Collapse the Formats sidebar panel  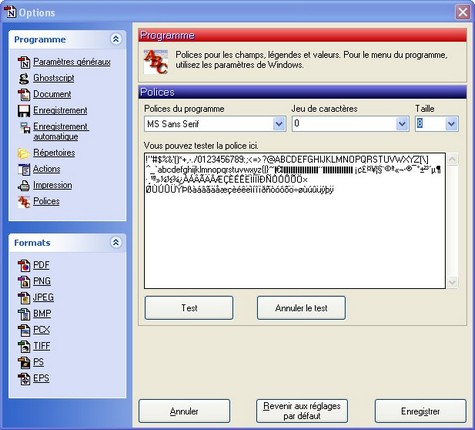(116, 242)
